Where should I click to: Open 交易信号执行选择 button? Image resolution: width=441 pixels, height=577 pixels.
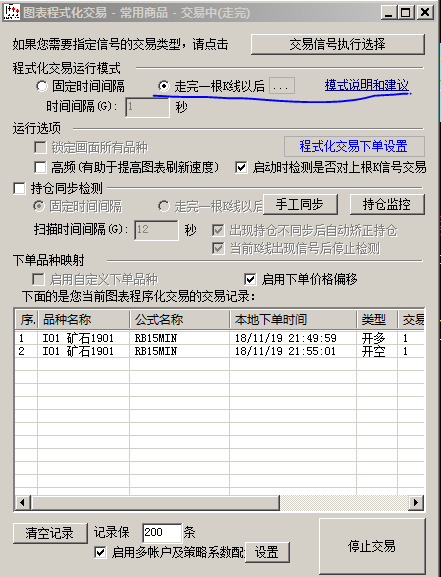[x=338, y=45]
